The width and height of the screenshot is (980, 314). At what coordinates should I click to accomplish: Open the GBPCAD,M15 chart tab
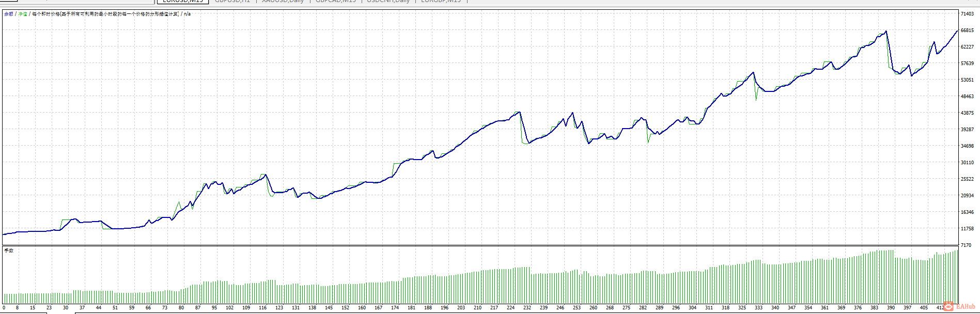point(335,2)
